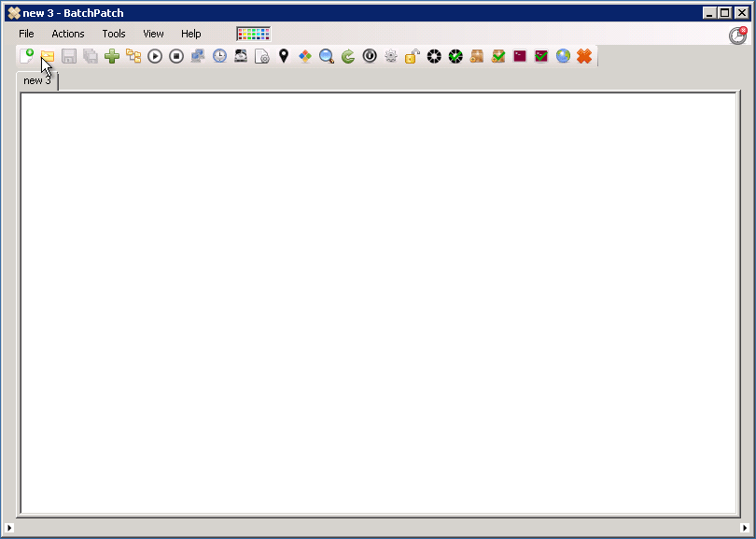This screenshot has width=756, height=539.
Task: Open remote desktop connection icon
Action: point(197,56)
